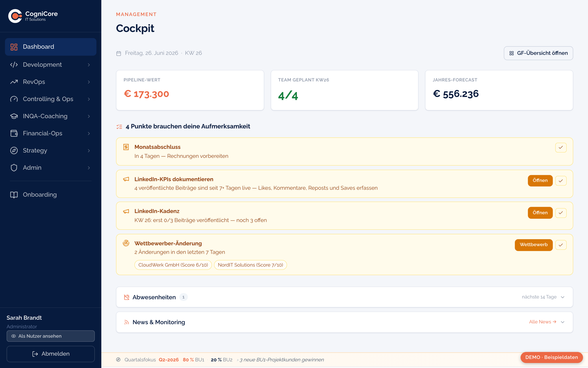Click the checklist icon beside attention heading

click(x=119, y=127)
